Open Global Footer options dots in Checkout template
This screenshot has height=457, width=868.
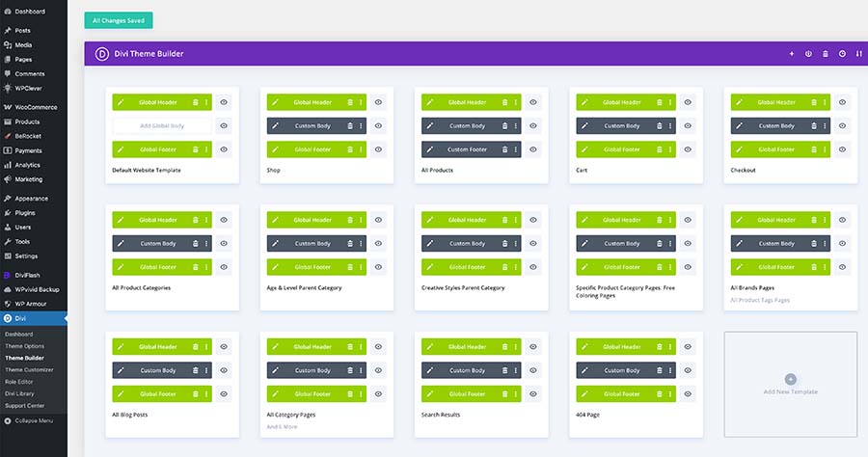point(825,149)
